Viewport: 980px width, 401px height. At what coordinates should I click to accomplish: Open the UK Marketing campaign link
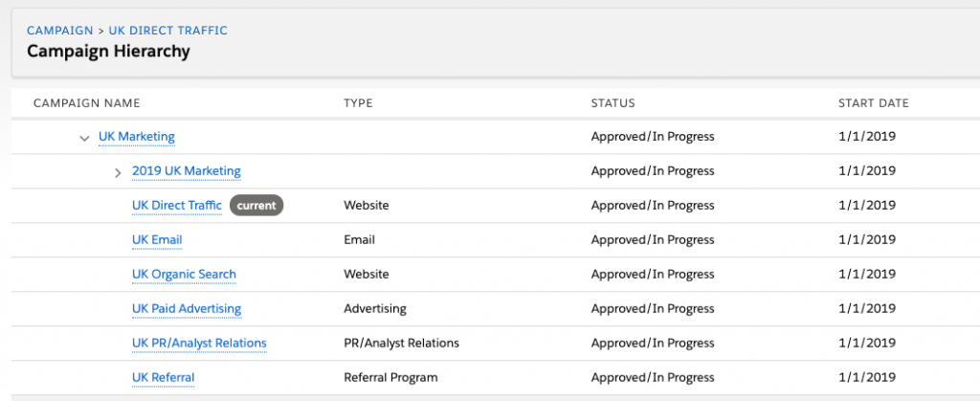tap(136, 137)
